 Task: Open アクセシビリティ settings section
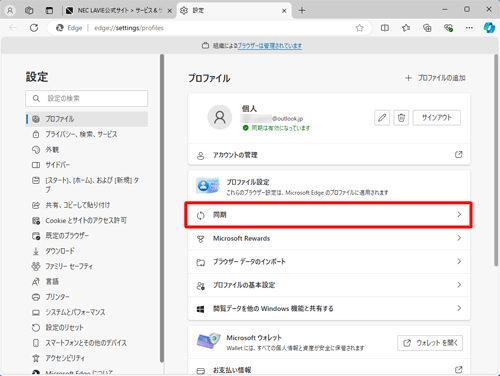[87, 359]
